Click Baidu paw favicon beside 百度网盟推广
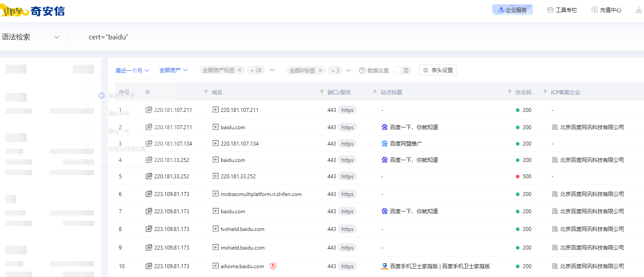Screen dimensions: 644x277 [385, 143]
